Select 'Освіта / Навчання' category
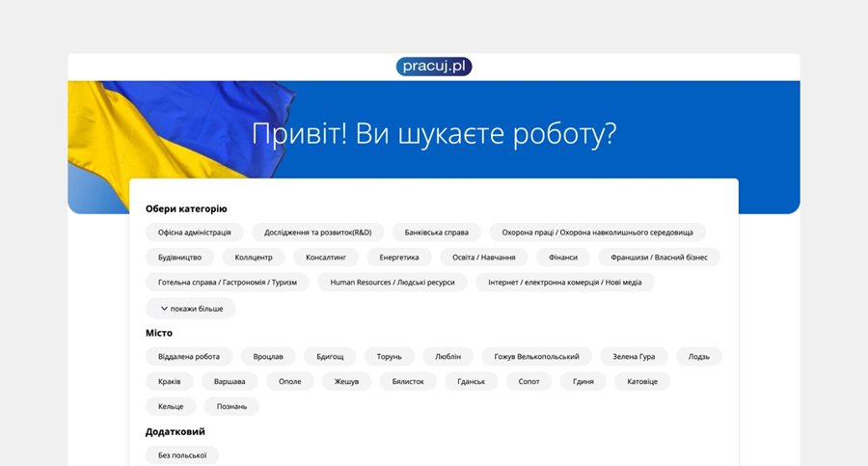The height and width of the screenshot is (466, 868). pyautogui.click(x=484, y=258)
